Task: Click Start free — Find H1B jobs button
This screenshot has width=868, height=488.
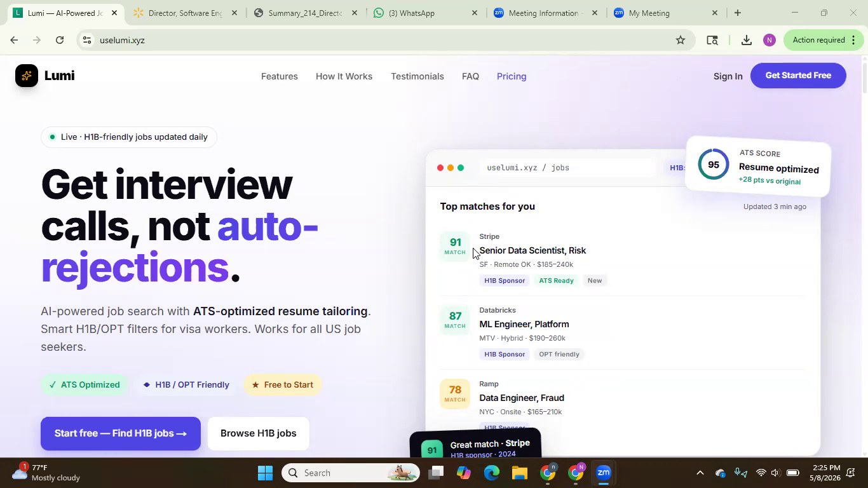Action: pos(121,433)
